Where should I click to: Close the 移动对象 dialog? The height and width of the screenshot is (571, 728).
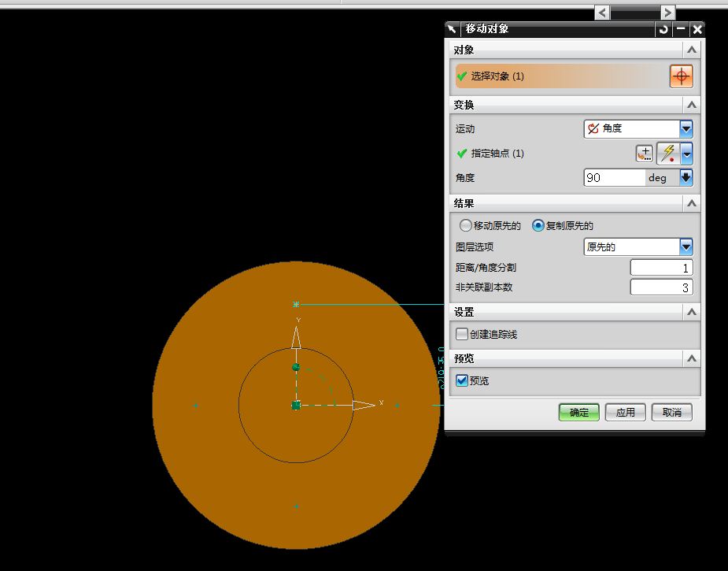[697, 29]
